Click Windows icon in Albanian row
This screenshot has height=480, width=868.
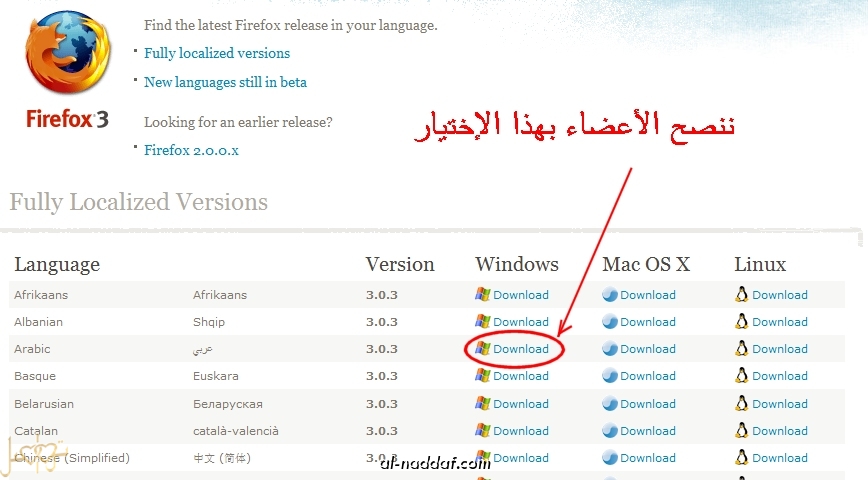pyautogui.click(x=483, y=322)
